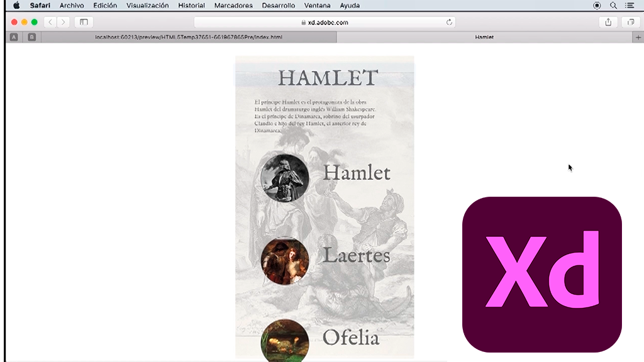The width and height of the screenshot is (644, 362).
Task: Open the Archivo menu
Action: pyautogui.click(x=72, y=6)
